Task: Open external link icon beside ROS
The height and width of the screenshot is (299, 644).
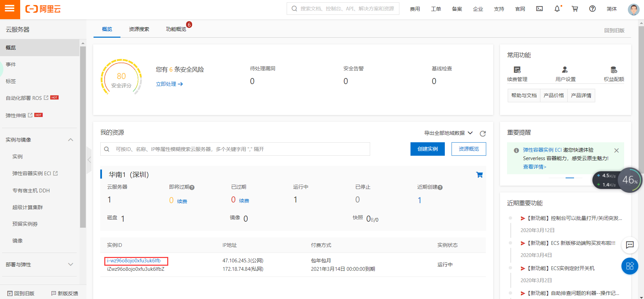Action: click(46, 98)
